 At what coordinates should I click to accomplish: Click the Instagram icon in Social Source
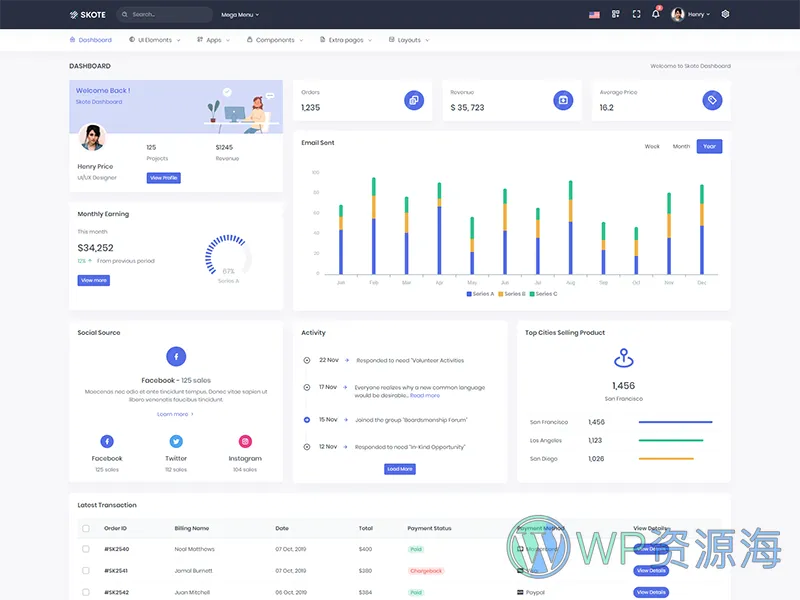pos(245,441)
